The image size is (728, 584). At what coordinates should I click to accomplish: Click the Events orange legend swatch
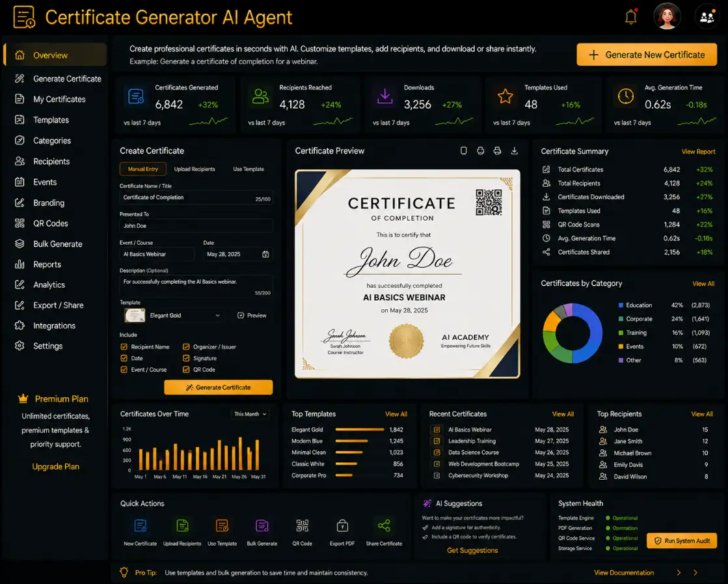pyautogui.click(x=621, y=346)
